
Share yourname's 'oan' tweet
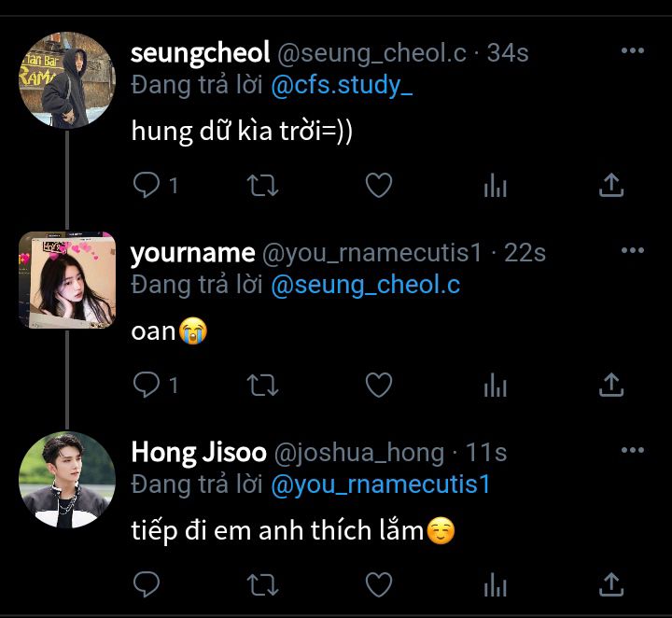[x=610, y=385]
